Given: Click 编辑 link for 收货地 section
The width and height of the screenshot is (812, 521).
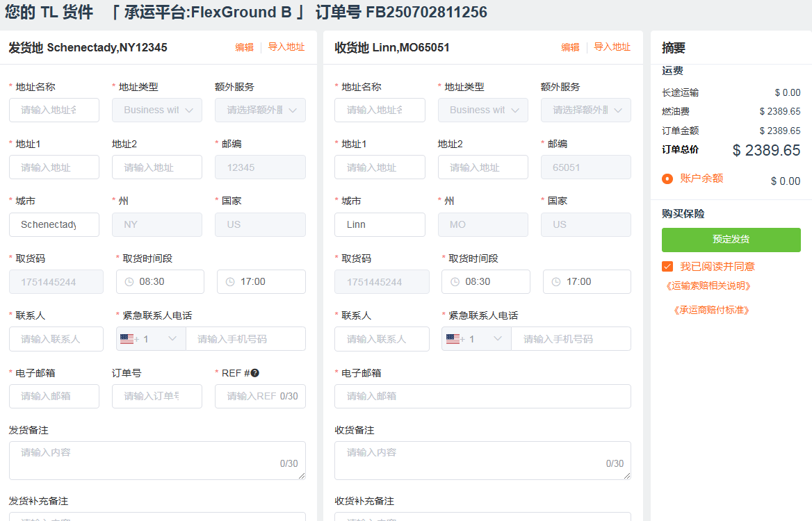Looking at the screenshot, I should 570,47.
